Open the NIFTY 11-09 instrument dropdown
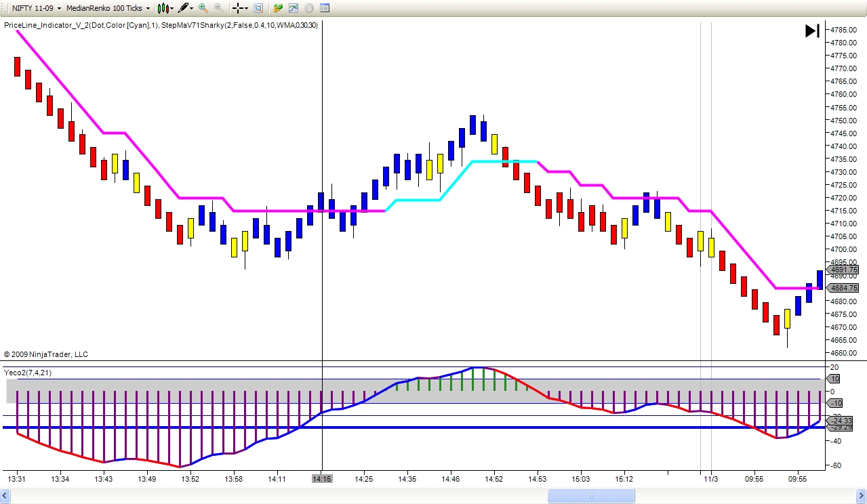The image size is (867, 504). [x=36, y=8]
